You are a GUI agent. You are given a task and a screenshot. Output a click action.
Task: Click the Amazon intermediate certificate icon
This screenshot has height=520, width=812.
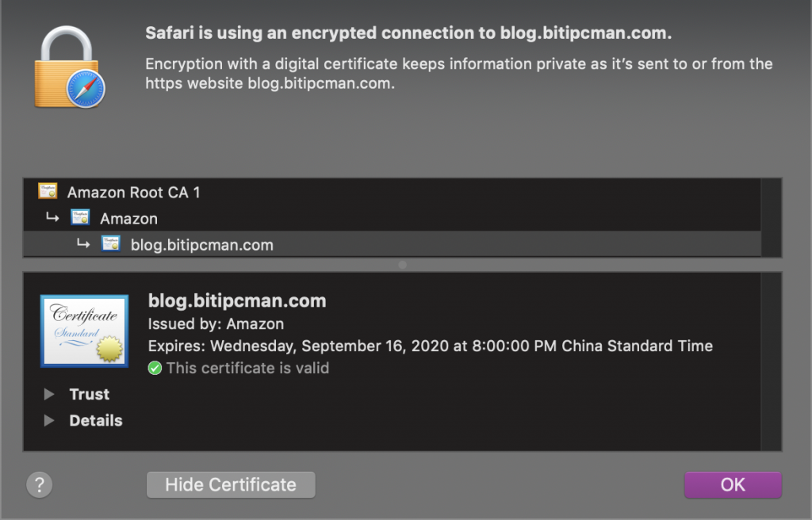click(80, 217)
